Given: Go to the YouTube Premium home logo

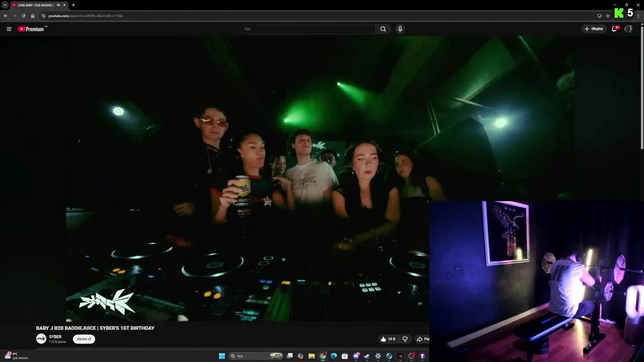Looking at the screenshot, I should (32, 29).
